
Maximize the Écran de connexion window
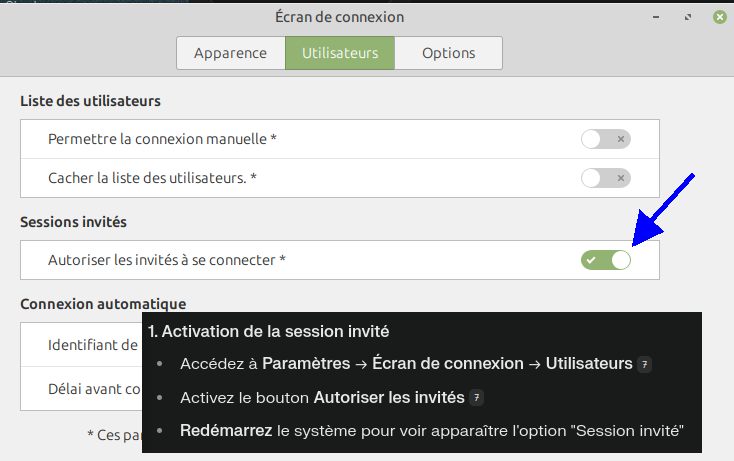pos(688,18)
